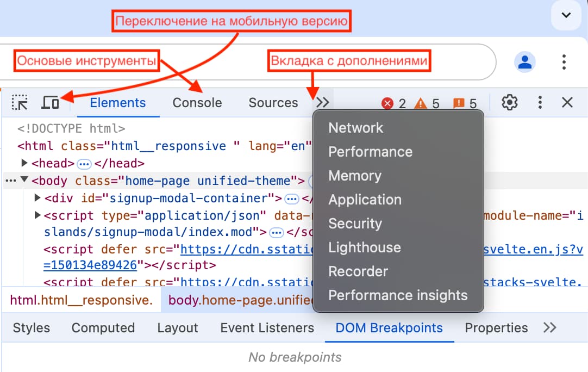This screenshot has width=588, height=372.
Task: Expand the collapsed head ellipsis badge
Action: click(x=84, y=164)
